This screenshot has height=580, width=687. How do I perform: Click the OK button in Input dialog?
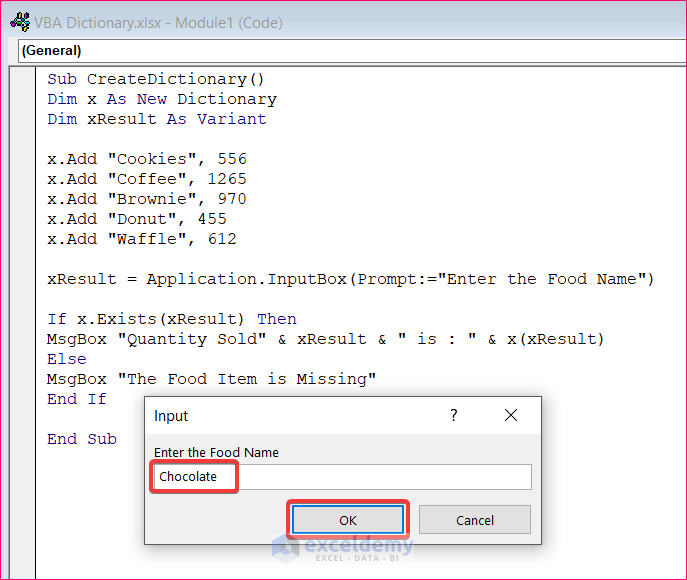348,520
